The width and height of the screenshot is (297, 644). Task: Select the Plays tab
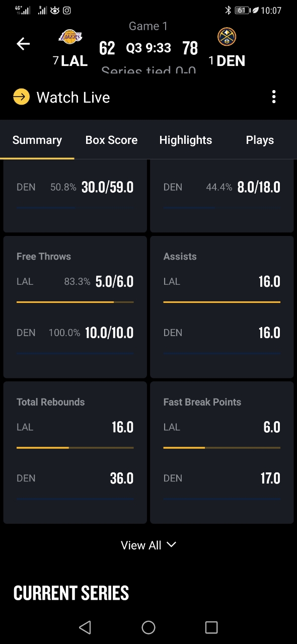tap(260, 140)
